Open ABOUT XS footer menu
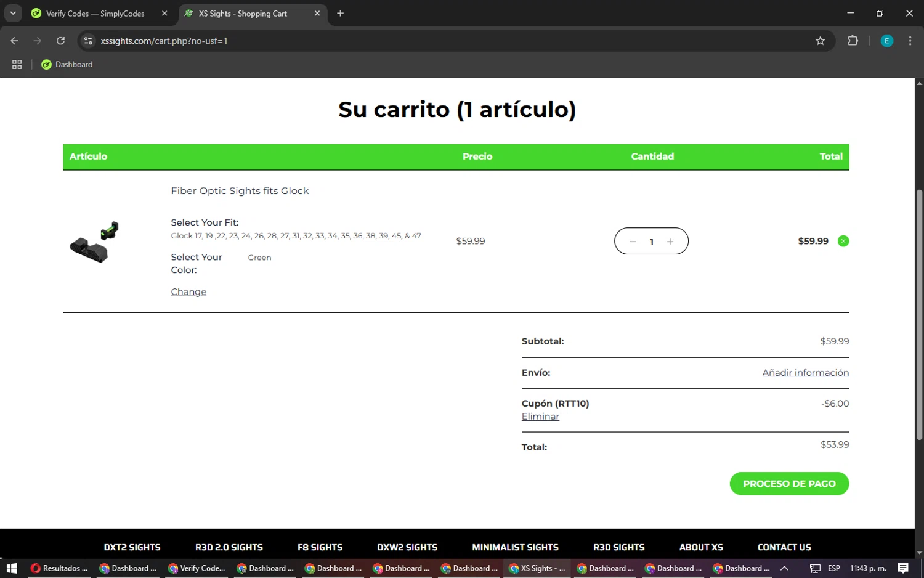The width and height of the screenshot is (924, 578). pyautogui.click(x=701, y=547)
